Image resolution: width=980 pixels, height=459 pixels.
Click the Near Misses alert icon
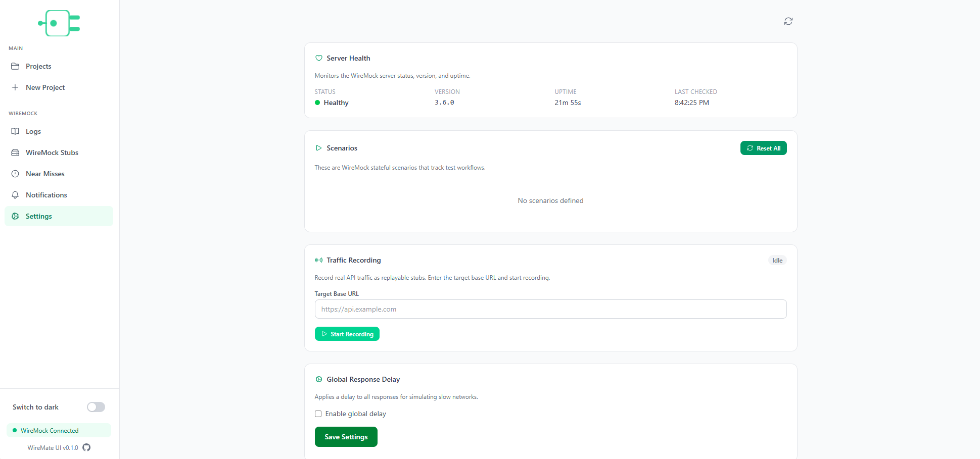tap(15, 174)
